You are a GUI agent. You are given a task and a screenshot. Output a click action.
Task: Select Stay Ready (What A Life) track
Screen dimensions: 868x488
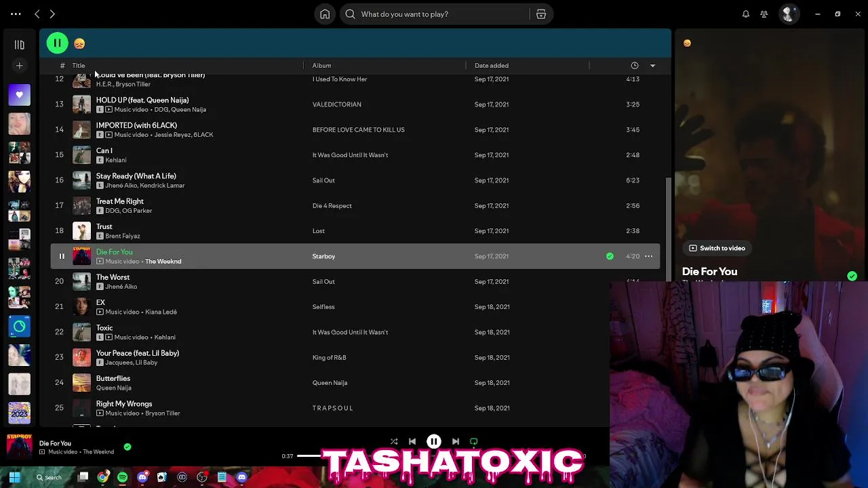pyautogui.click(x=355, y=180)
